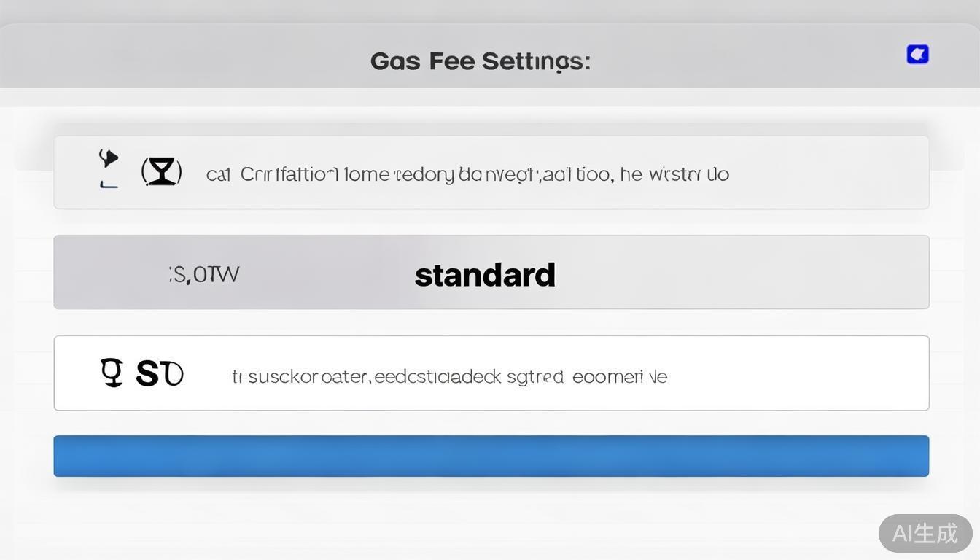Click the empty right end of the SD row

point(802,373)
